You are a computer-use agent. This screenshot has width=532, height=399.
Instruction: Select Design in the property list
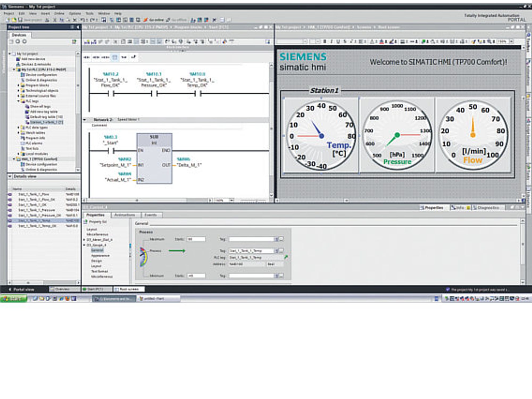97,261
